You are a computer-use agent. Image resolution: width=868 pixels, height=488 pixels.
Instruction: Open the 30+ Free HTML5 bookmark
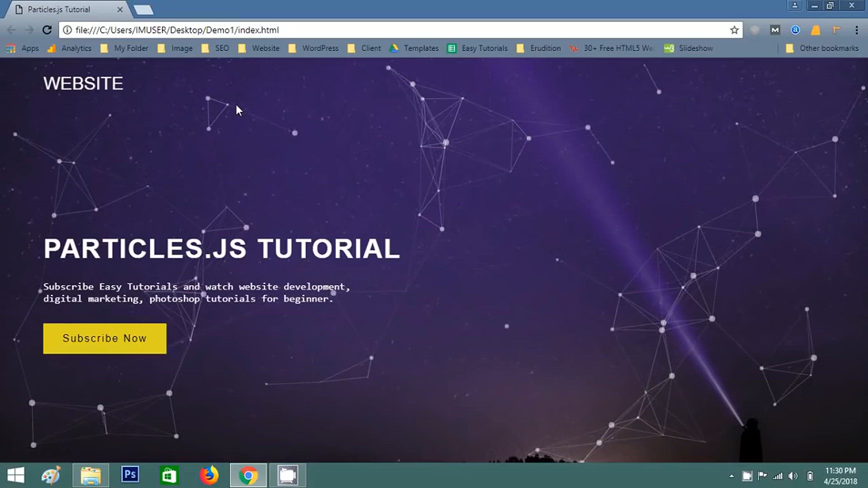coord(612,48)
